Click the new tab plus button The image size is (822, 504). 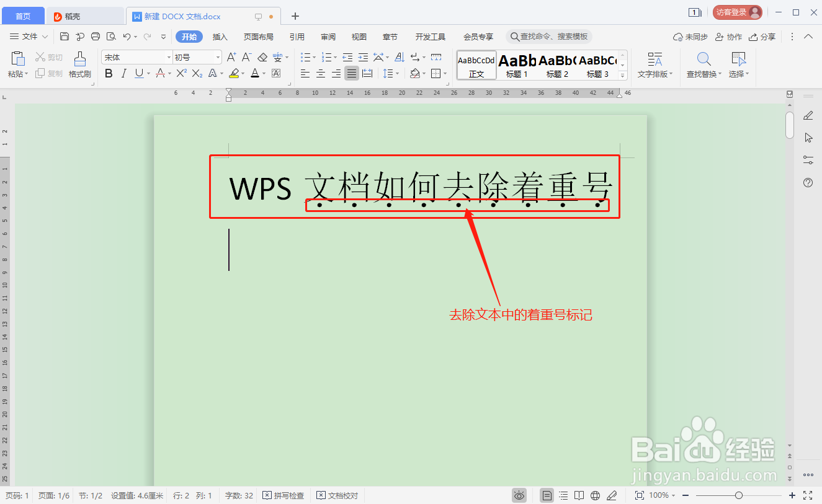click(x=295, y=16)
